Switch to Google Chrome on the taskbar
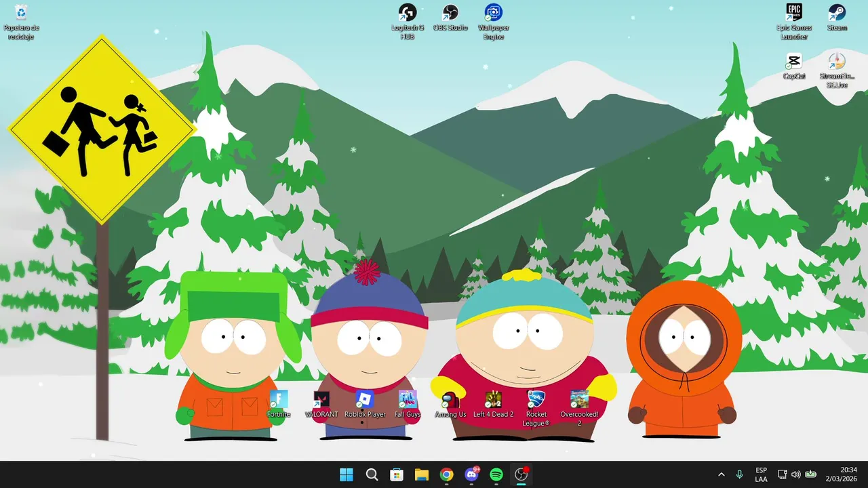 [446, 474]
